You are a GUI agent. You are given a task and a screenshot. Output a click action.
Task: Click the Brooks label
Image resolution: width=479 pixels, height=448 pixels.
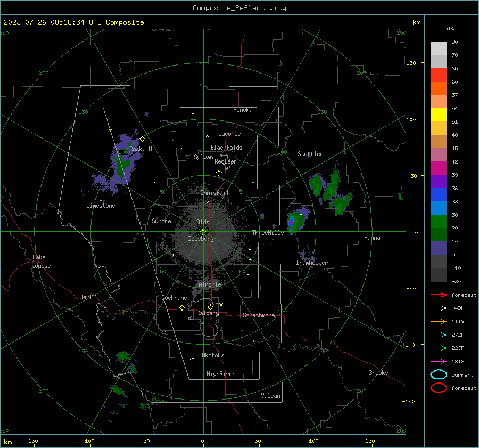click(x=378, y=373)
